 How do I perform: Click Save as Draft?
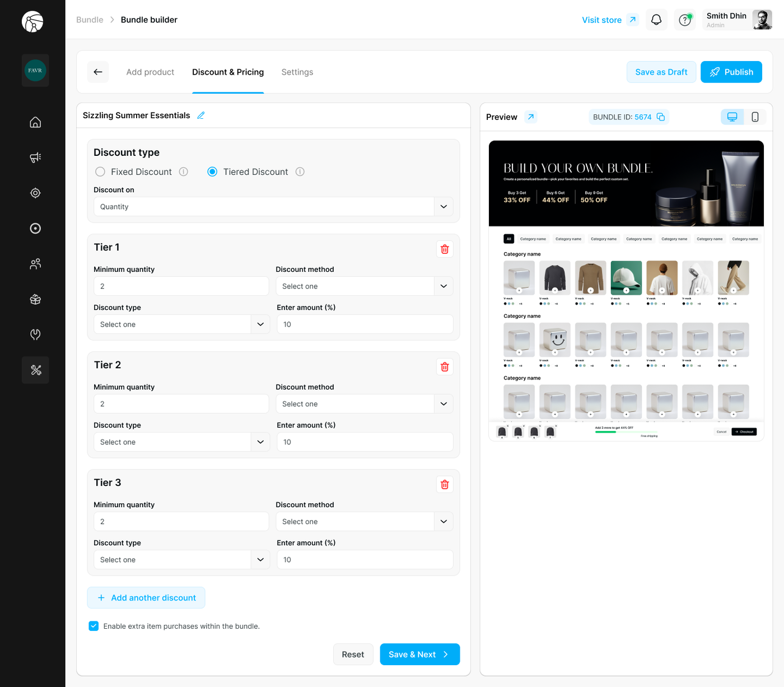(x=661, y=72)
